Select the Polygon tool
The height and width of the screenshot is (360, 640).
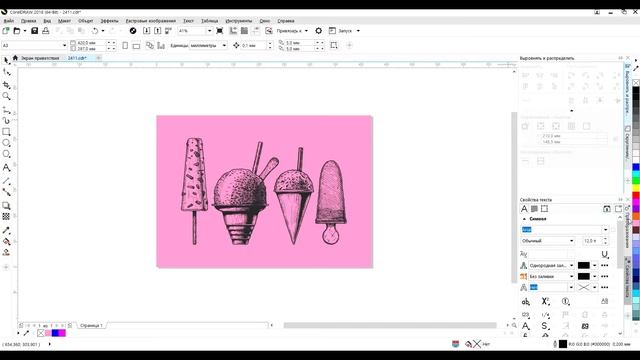6,154
